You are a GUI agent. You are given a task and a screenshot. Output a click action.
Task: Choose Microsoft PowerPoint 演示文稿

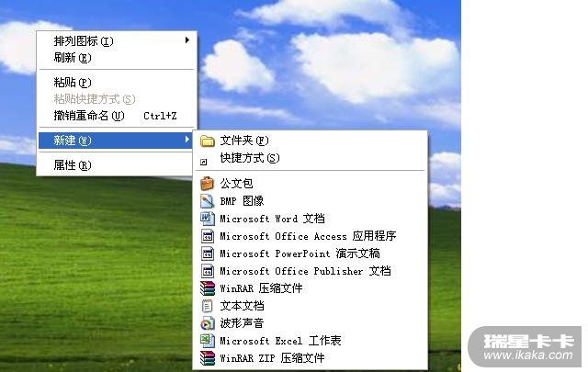[311, 254]
